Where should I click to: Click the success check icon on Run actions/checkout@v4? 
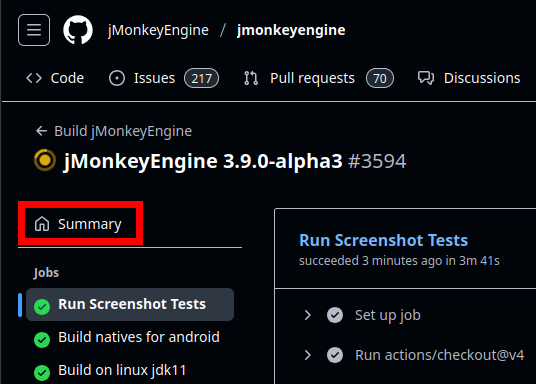click(335, 355)
